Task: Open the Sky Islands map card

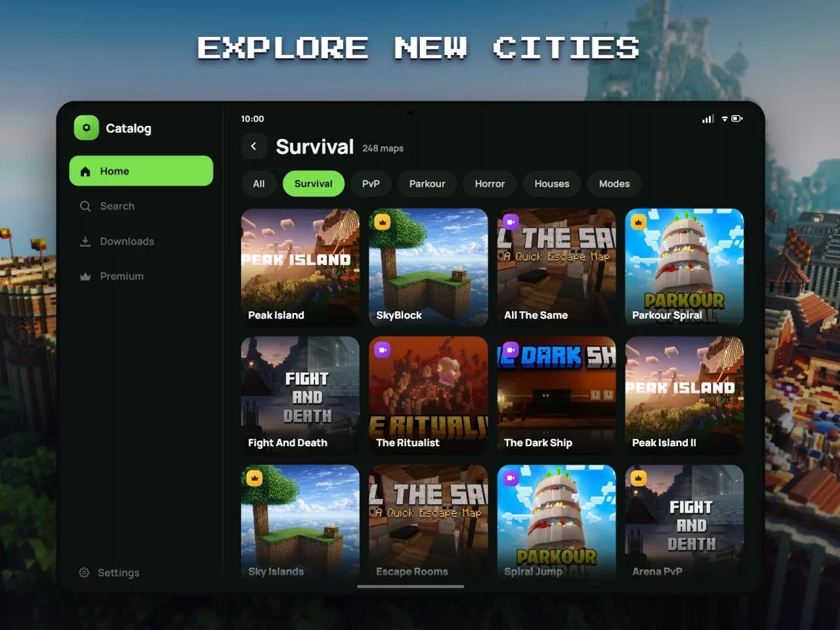Action: (x=301, y=522)
